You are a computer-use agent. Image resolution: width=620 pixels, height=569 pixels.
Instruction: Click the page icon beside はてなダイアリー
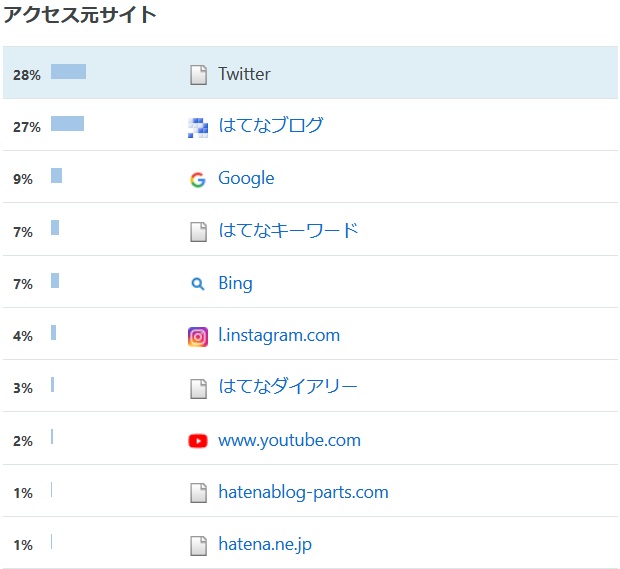(x=198, y=388)
